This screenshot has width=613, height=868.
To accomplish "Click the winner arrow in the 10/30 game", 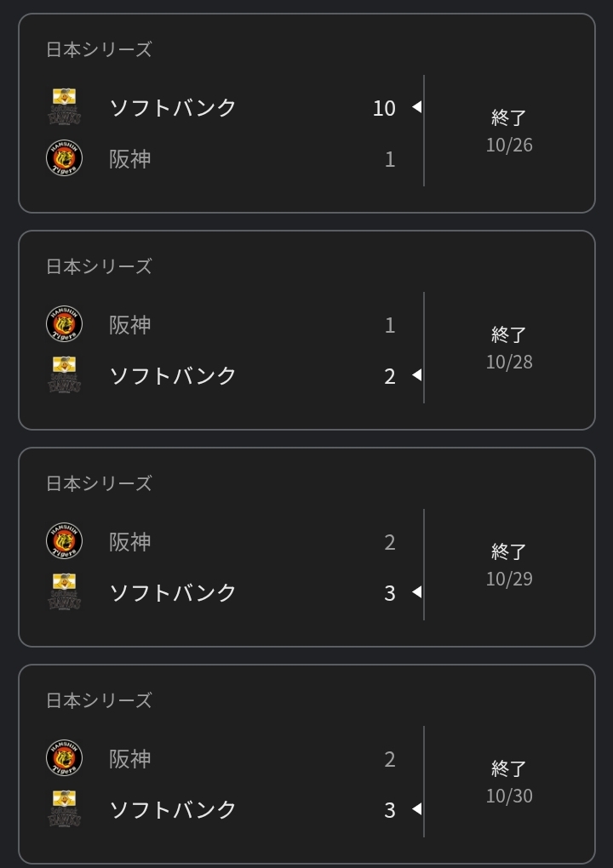I will click(x=416, y=809).
